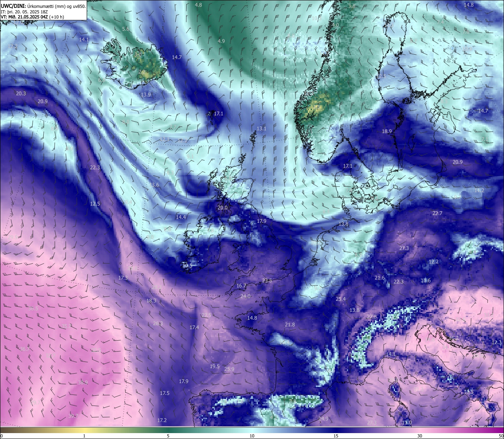Click the 5.6 value northwest of Iceland
Image resolution: width=504 pixels, height=439 pixels.
coord(126,29)
